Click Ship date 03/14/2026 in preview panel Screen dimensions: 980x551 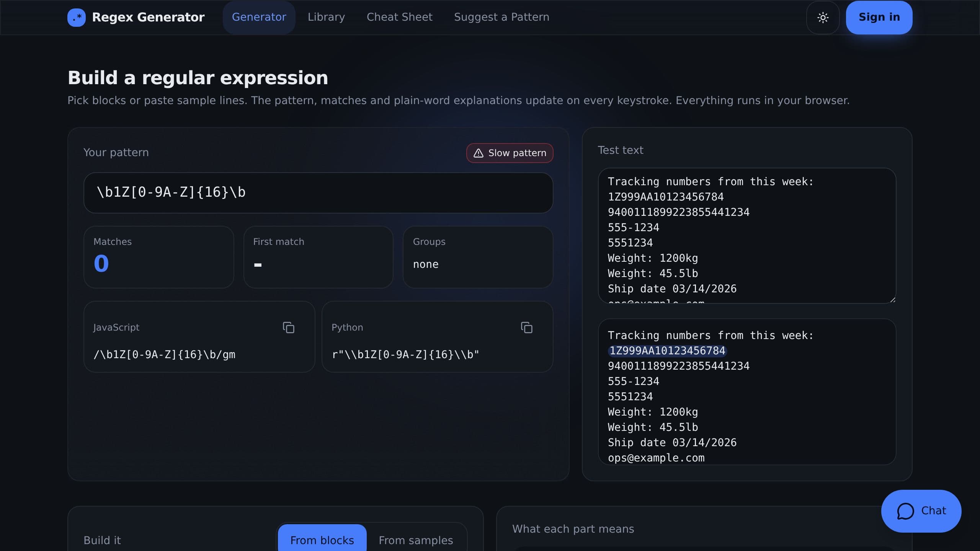[672, 442]
